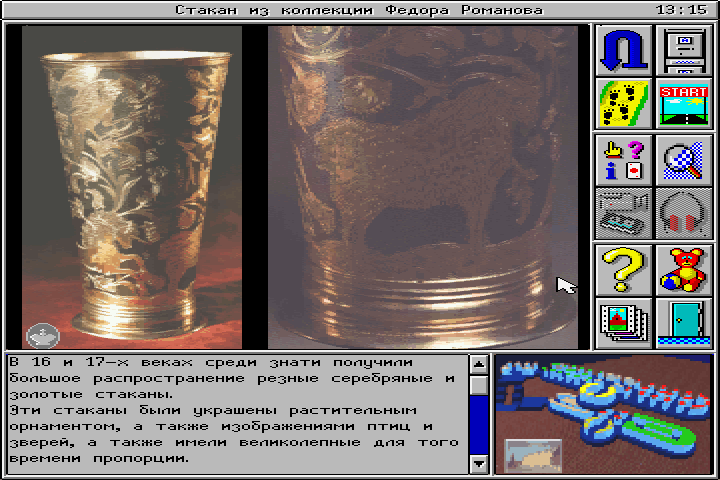Click the line starting 'зверей, а также имели'
This screenshot has height=480, width=720.
(234, 442)
